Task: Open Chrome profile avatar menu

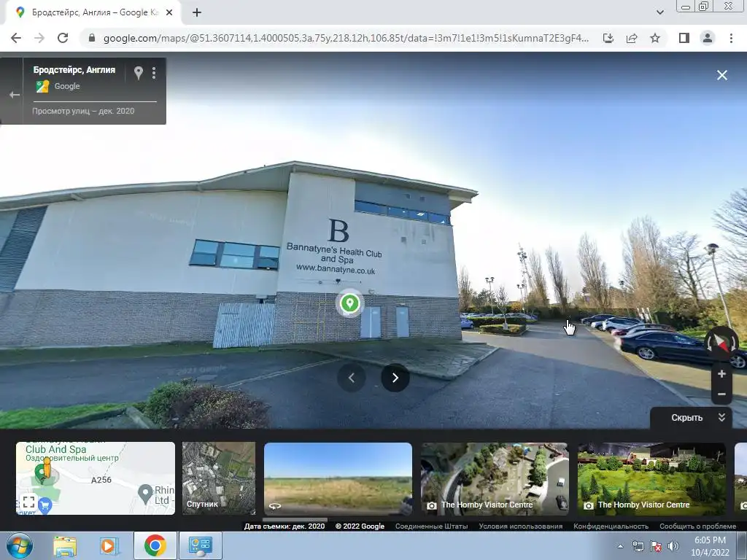Action: click(708, 38)
